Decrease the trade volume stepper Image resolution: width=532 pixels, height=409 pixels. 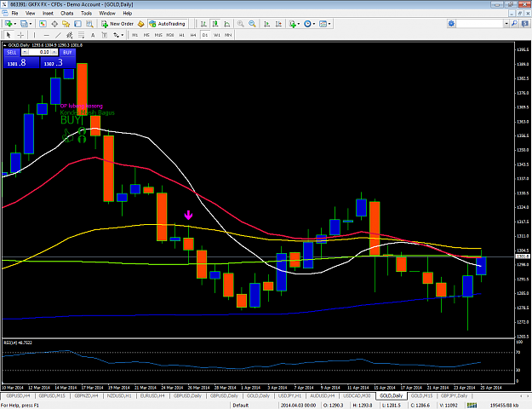pyautogui.click(x=25, y=52)
